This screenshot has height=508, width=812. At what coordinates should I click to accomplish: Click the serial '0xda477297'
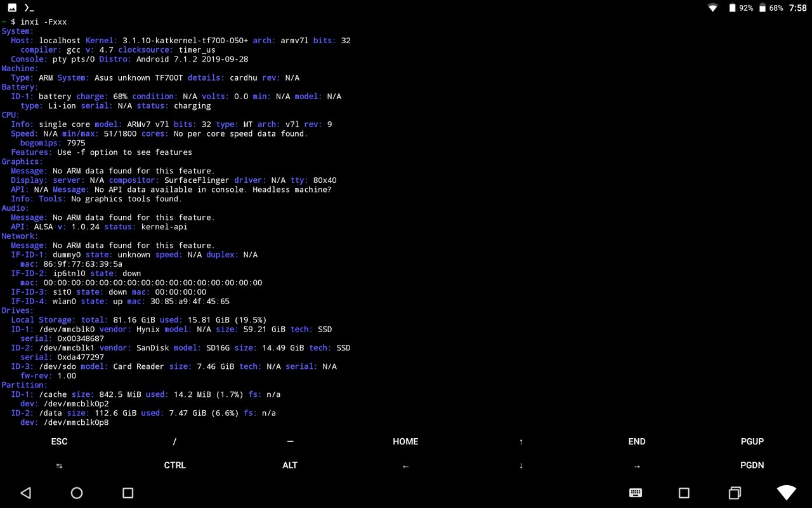click(81, 358)
